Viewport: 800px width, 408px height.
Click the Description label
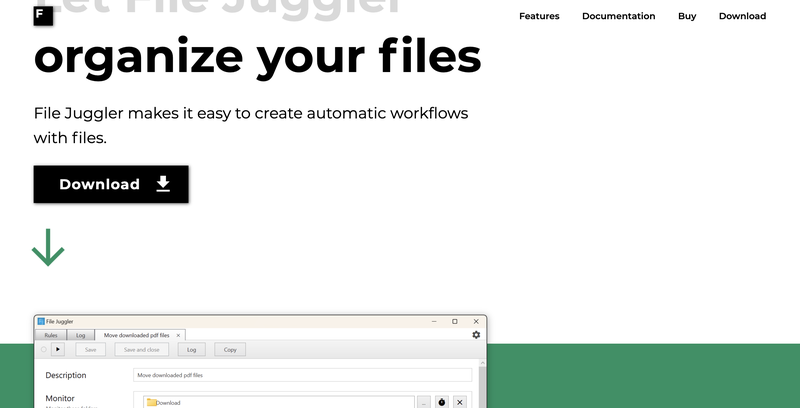coord(66,375)
